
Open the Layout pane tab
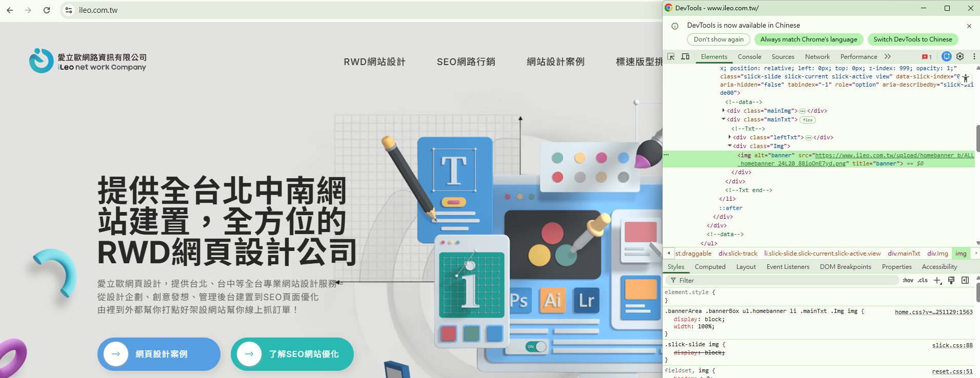(746, 267)
